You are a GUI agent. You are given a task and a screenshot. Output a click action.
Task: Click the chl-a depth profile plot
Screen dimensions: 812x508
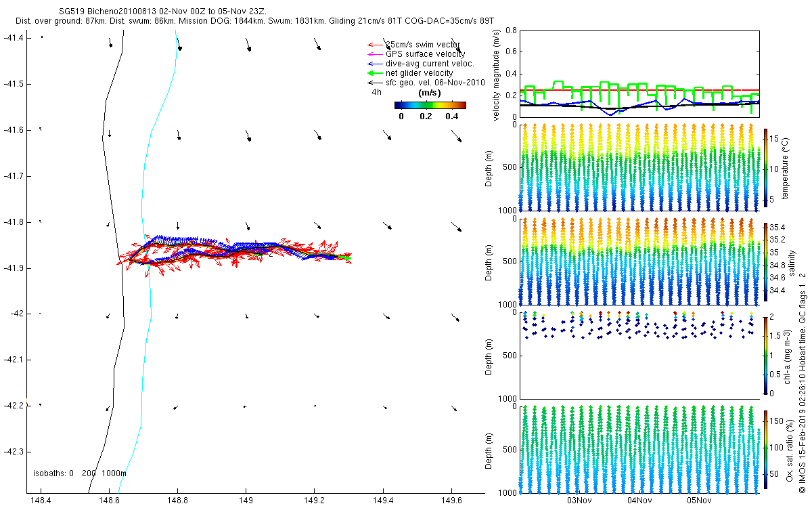639,355
